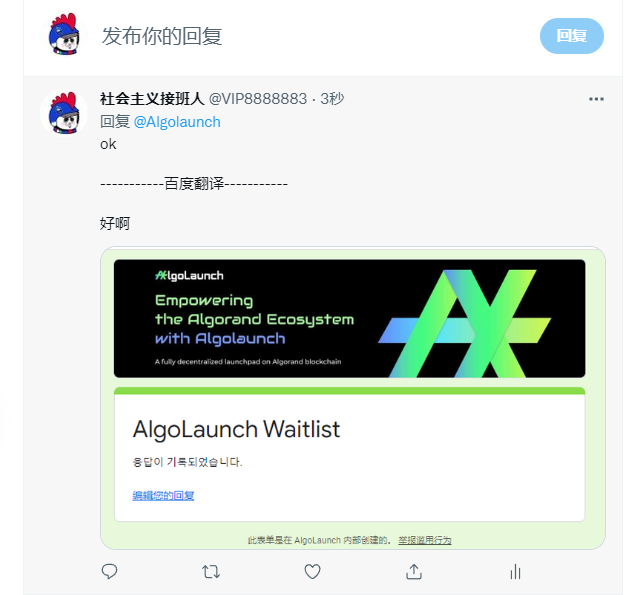Open the @Algolaunch mention link
639x595 pixels.
[x=177, y=122]
